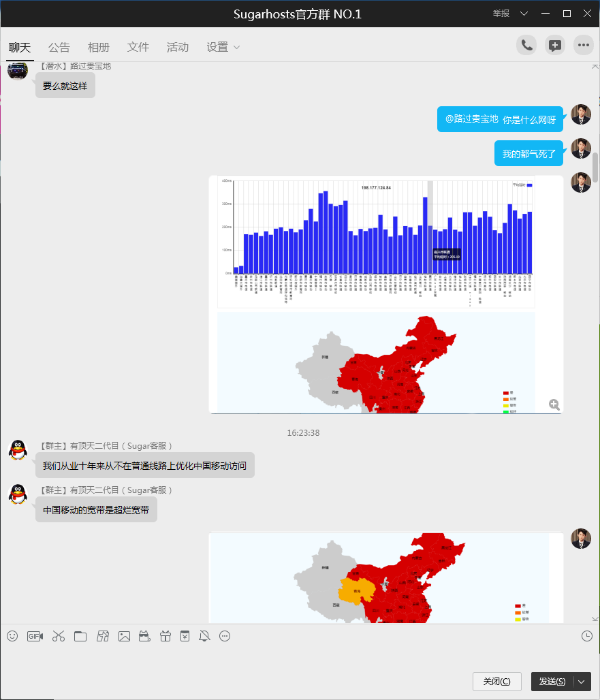Open message history clock icon
The image size is (600, 700).
tap(587, 636)
